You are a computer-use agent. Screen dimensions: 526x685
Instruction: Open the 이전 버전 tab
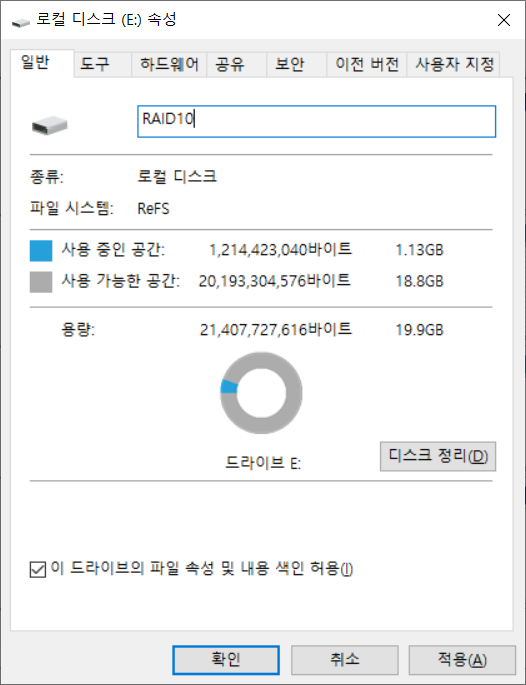(367, 65)
